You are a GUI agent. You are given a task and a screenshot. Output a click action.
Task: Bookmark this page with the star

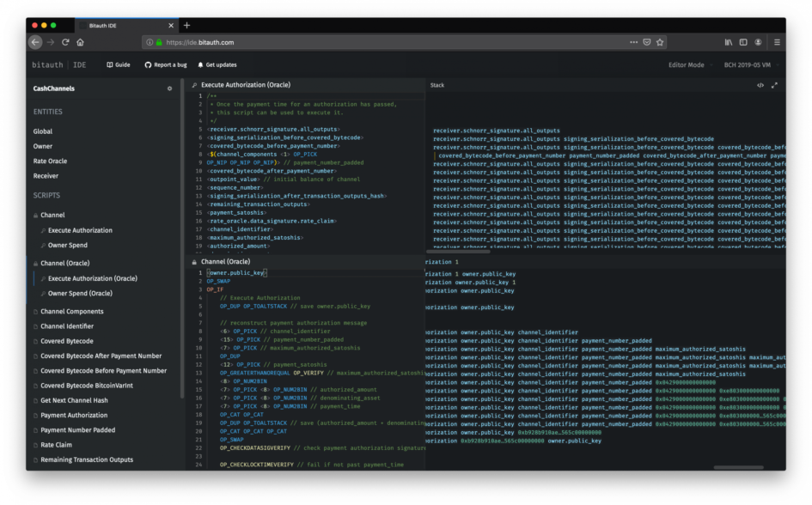[x=660, y=42]
